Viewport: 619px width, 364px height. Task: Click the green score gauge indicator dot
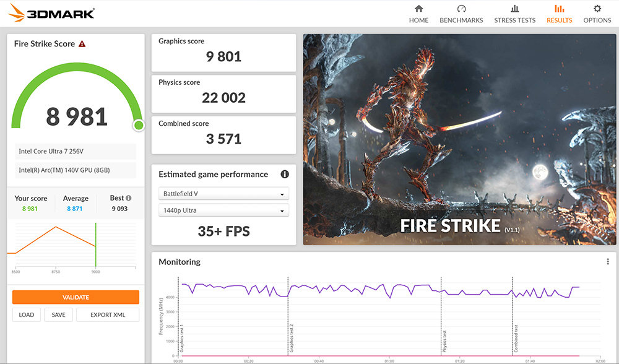tap(139, 125)
